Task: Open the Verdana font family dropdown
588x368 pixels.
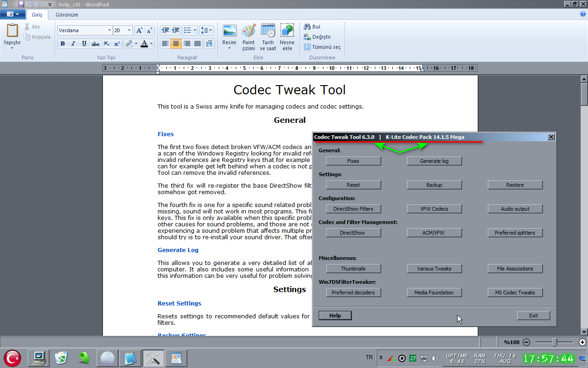Action: (109, 30)
